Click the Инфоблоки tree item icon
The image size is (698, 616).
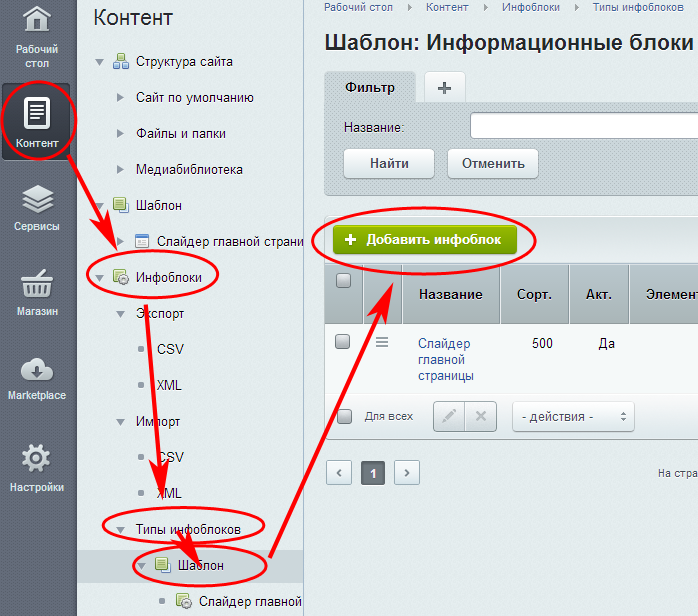pyautogui.click(x=121, y=277)
